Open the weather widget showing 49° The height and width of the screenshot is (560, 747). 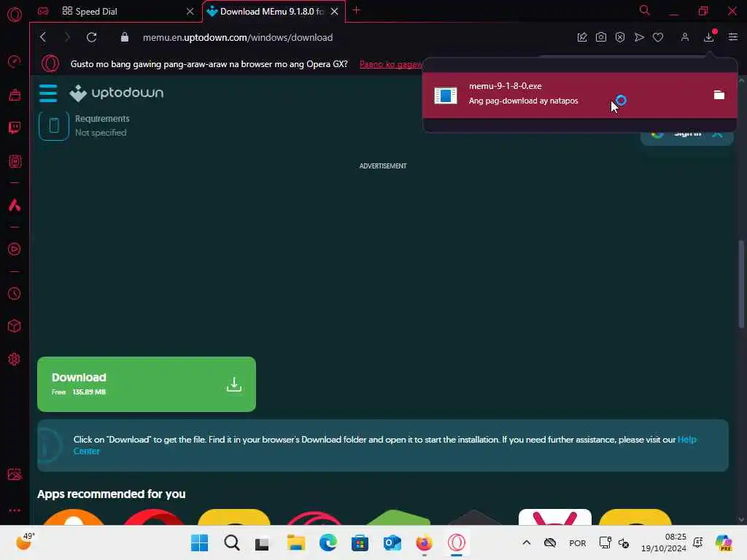click(25, 542)
